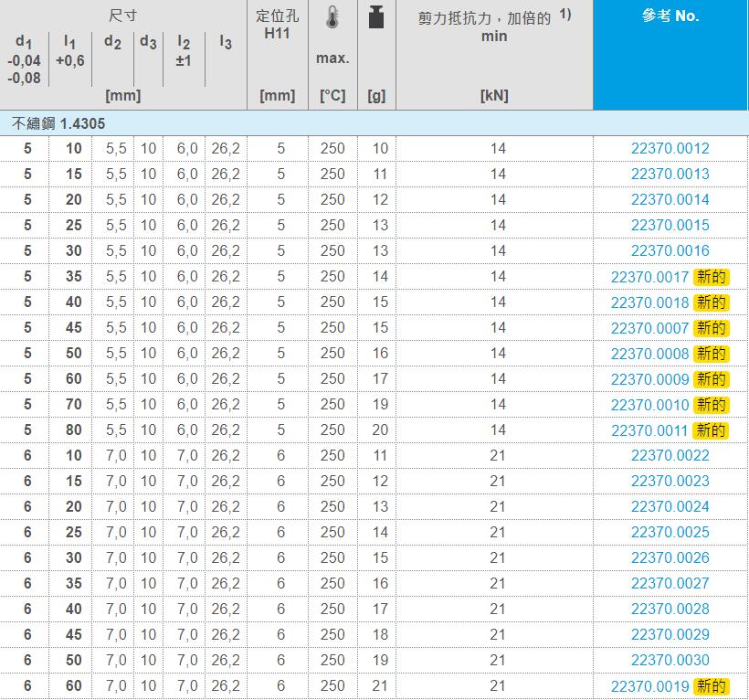This screenshot has width=749, height=700.
Task: Click the 定位孔 H11 column header
Action: pos(277,26)
